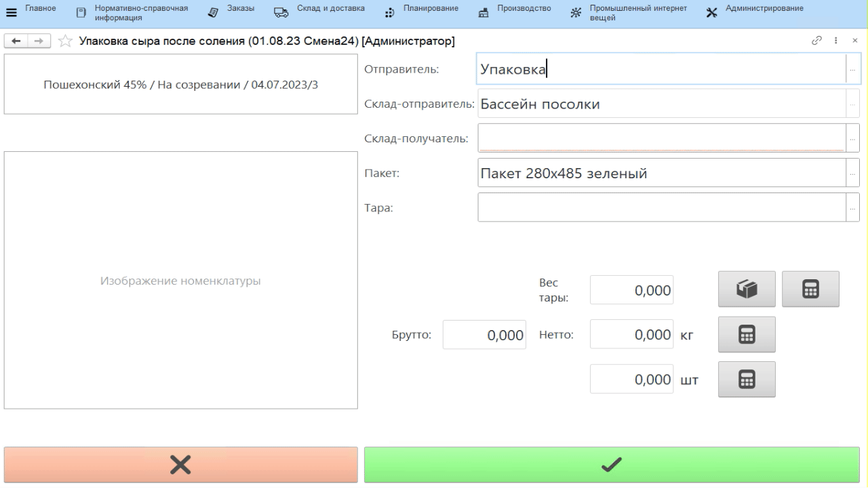Open selection list for Пакет field
The image size is (868, 488).
(852, 174)
